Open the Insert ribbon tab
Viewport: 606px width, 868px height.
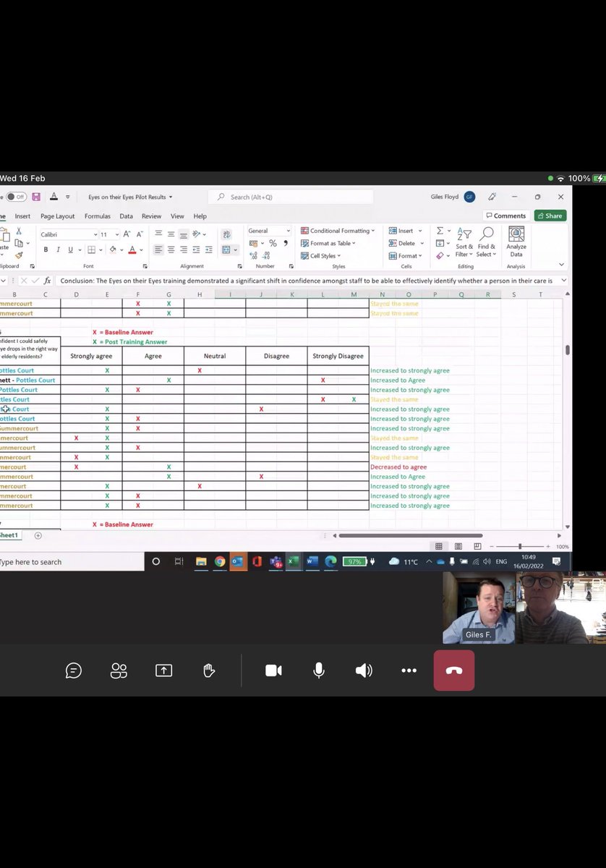tap(22, 216)
